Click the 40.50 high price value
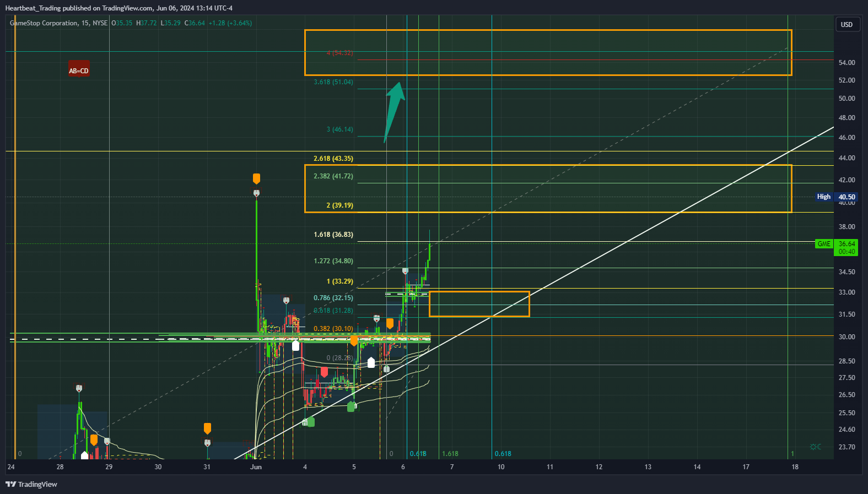Viewport: 868px width, 494px height. [x=847, y=197]
